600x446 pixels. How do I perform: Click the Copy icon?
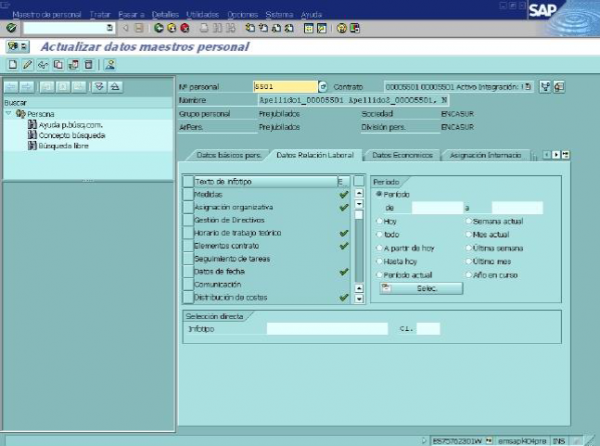[58, 65]
